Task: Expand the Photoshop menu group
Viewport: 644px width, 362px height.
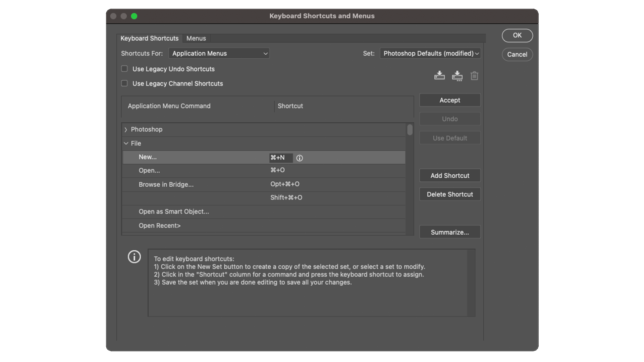Action: [x=126, y=130]
